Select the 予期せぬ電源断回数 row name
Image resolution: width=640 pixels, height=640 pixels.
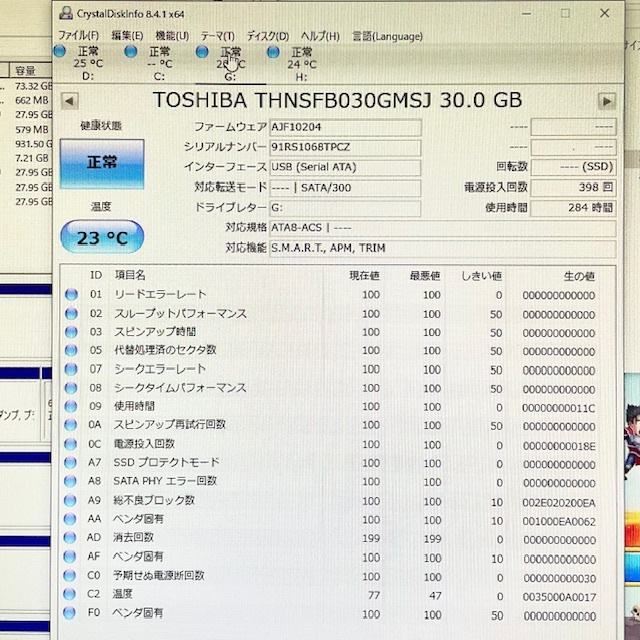[x=159, y=576]
